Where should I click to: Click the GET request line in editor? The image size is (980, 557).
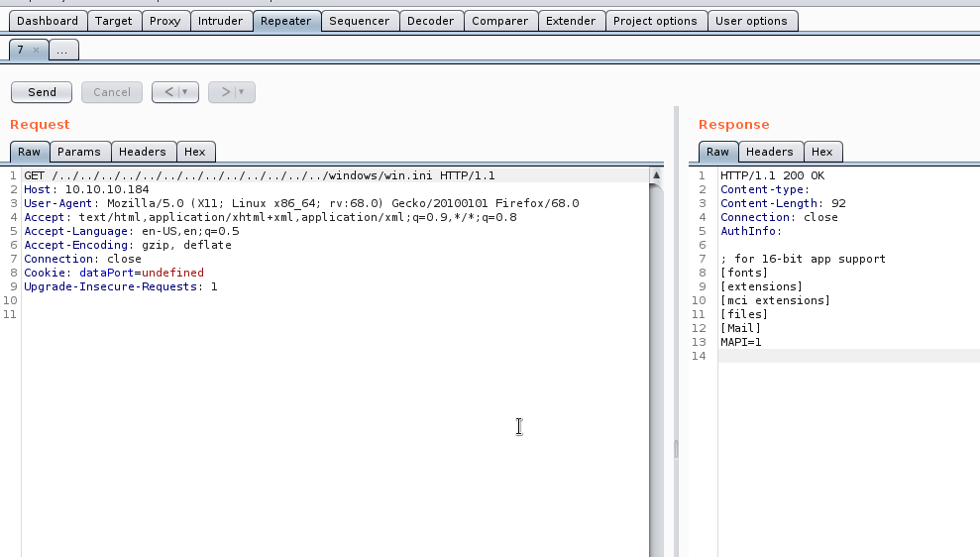[x=258, y=175]
